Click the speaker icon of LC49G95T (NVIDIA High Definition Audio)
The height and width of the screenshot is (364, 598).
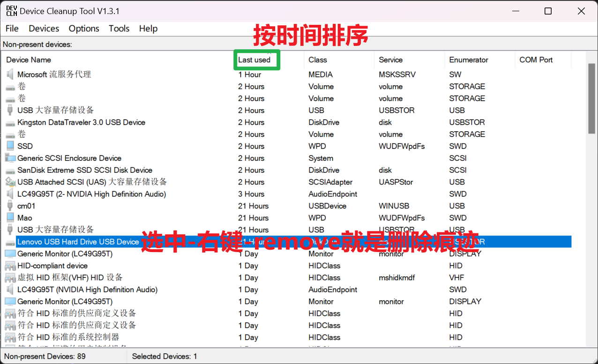click(10, 290)
